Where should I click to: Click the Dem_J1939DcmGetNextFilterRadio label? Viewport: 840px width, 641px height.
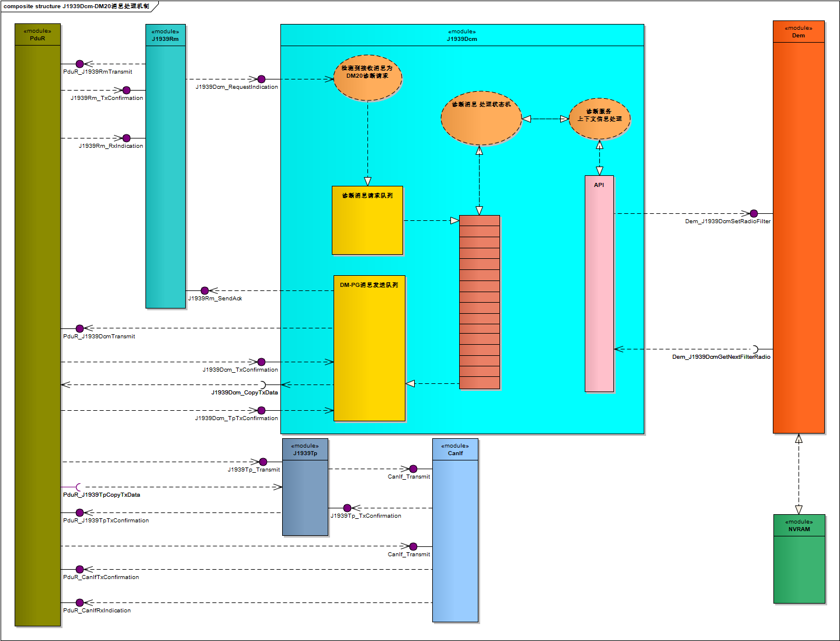(721, 357)
